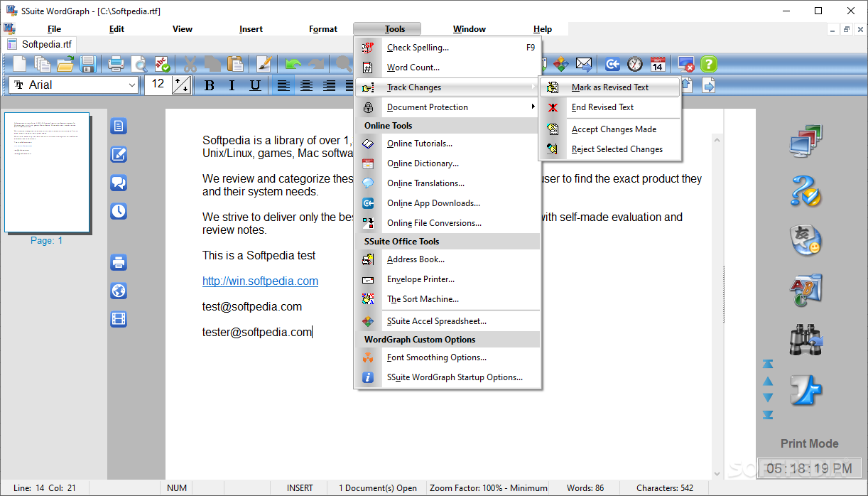The image size is (868, 496).
Task: Click the New blank document icon
Action: [19, 65]
